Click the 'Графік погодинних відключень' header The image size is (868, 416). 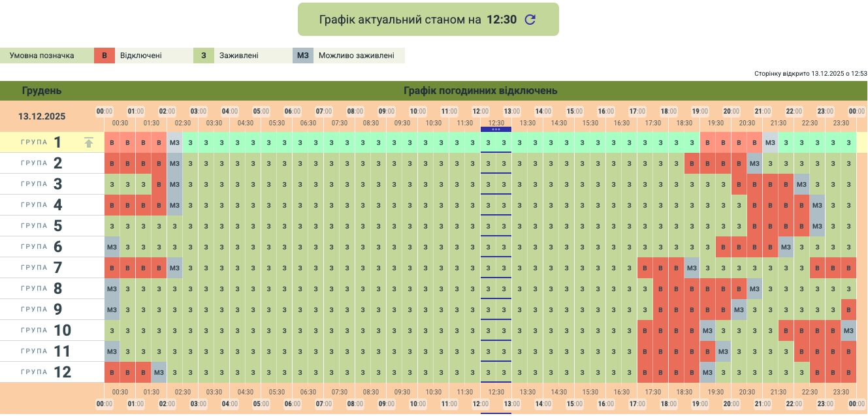pos(480,91)
